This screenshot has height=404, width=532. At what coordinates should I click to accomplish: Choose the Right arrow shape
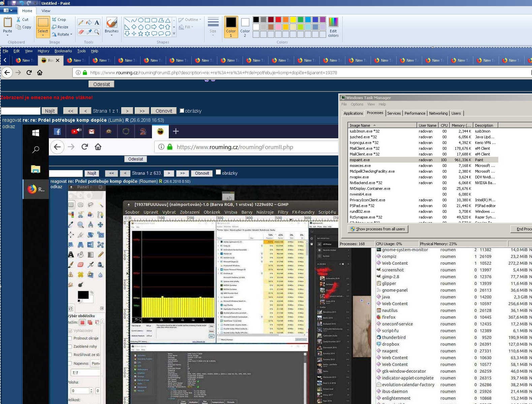(x=154, y=27)
